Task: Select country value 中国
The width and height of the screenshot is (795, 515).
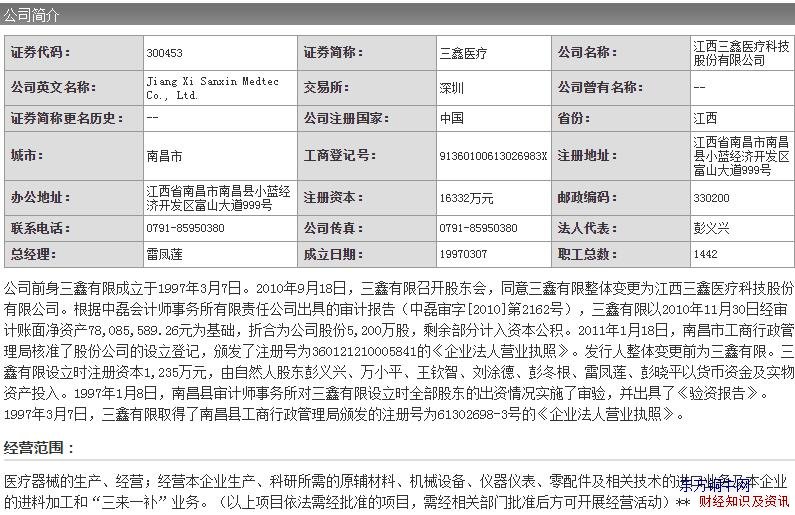Action: point(451,119)
